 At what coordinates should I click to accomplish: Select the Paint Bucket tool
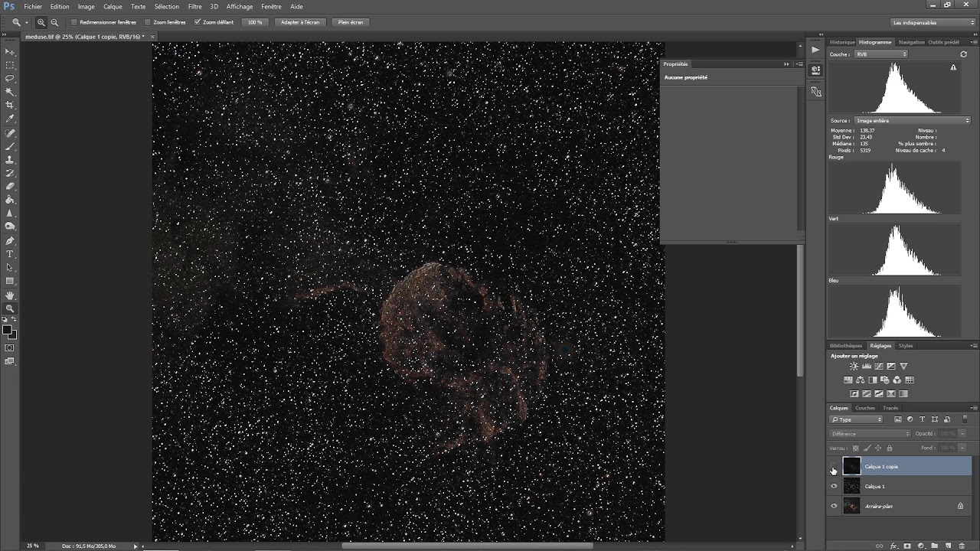click(10, 200)
